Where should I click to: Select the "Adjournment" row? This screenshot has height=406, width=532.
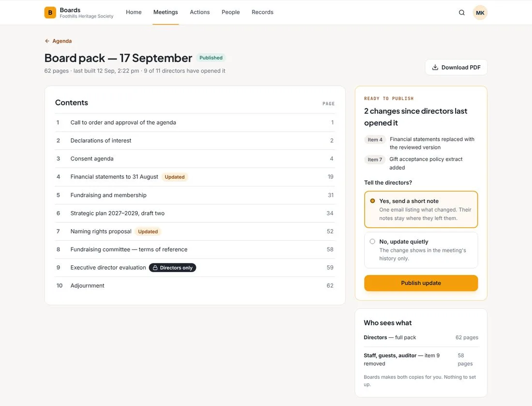(195, 286)
